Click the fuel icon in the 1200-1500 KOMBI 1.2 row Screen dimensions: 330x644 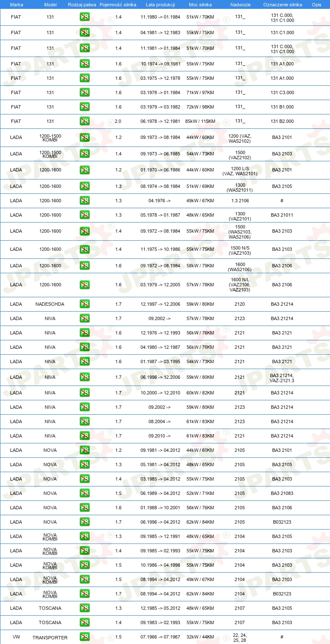pyautogui.click(x=84, y=138)
